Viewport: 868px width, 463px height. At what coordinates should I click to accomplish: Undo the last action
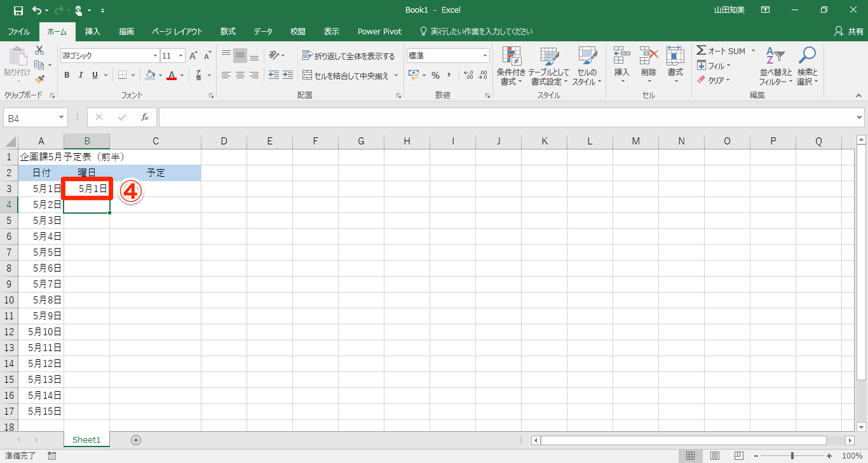pyautogui.click(x=37, y=10)
